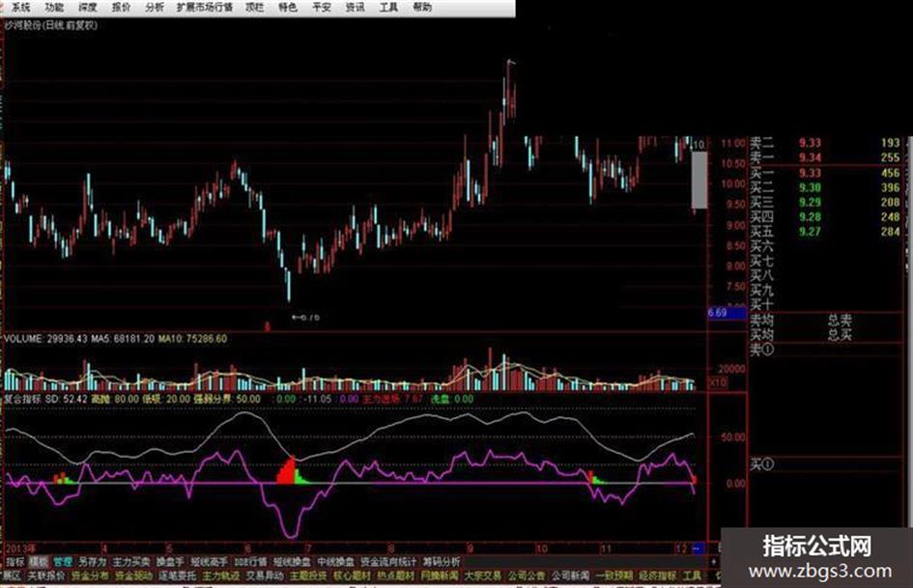Select the 指标 tab at bottom

(x=14, y=562)
